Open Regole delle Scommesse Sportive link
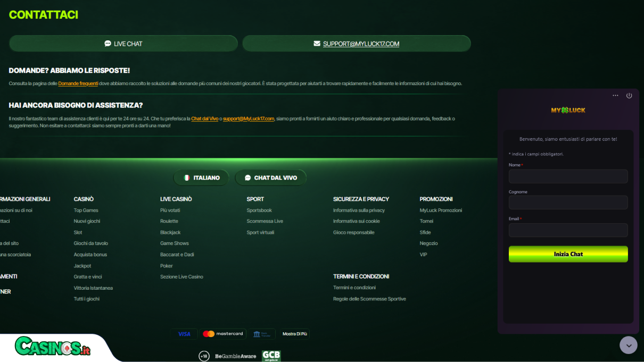 click(369, 299)
